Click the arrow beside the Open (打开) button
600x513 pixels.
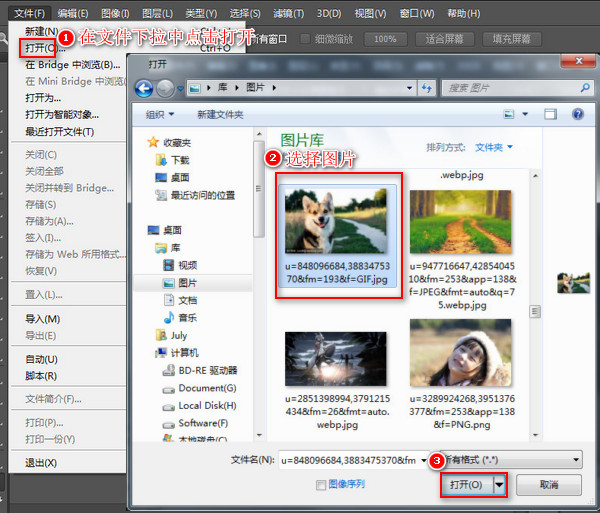(499, 485)
